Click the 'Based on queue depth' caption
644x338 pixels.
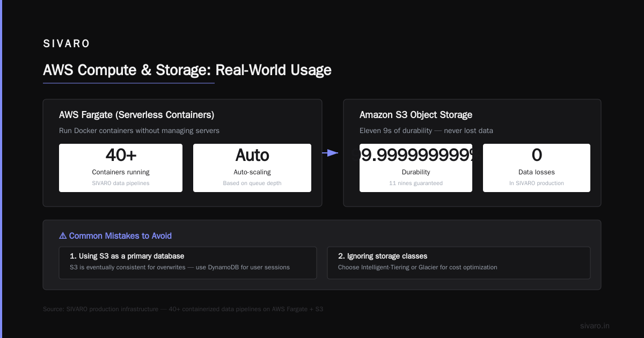[x=252, y=183]
